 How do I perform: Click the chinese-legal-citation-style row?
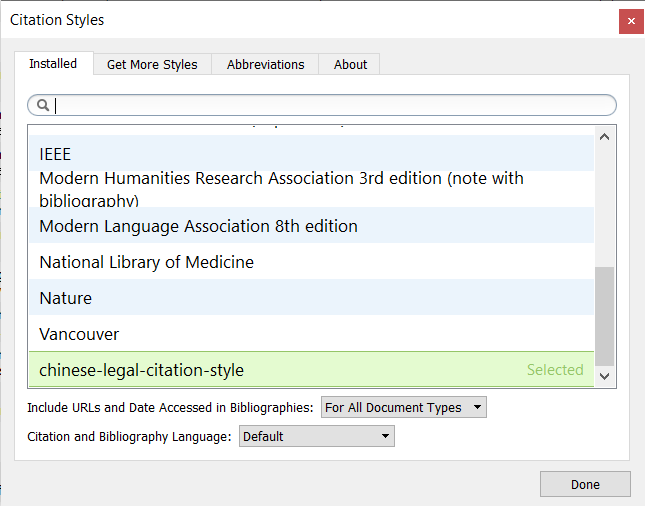311,369
